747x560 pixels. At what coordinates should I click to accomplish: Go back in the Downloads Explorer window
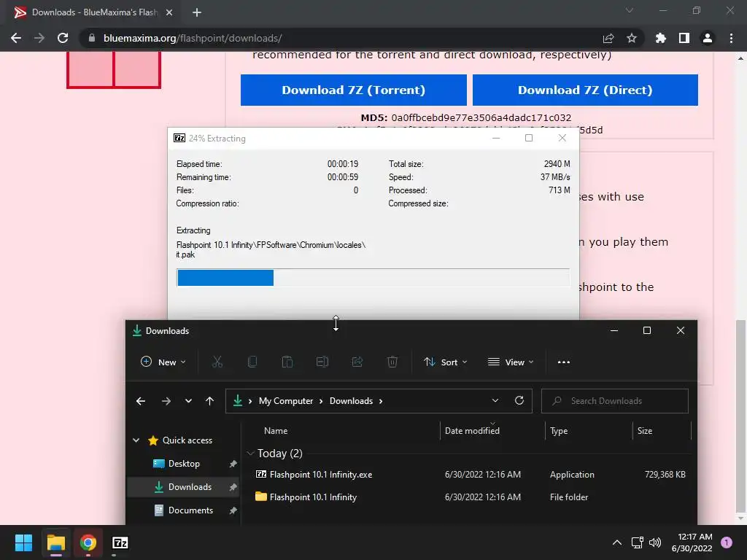[141, 401]
